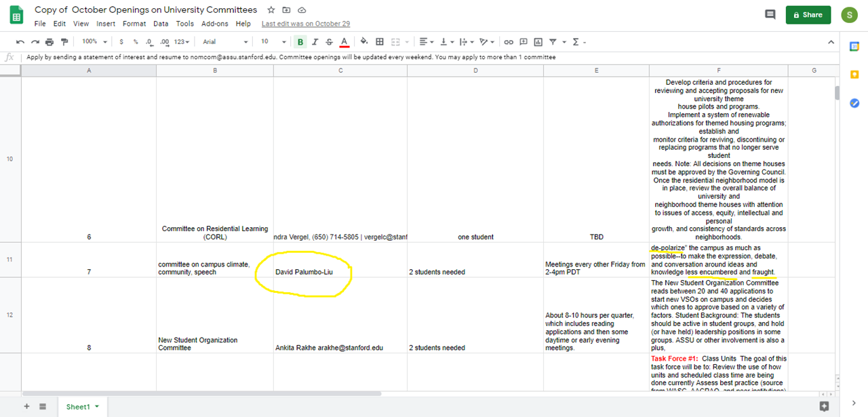Toggle Italic formatting
The image size is (868, 417).
[x=315, y=42]
